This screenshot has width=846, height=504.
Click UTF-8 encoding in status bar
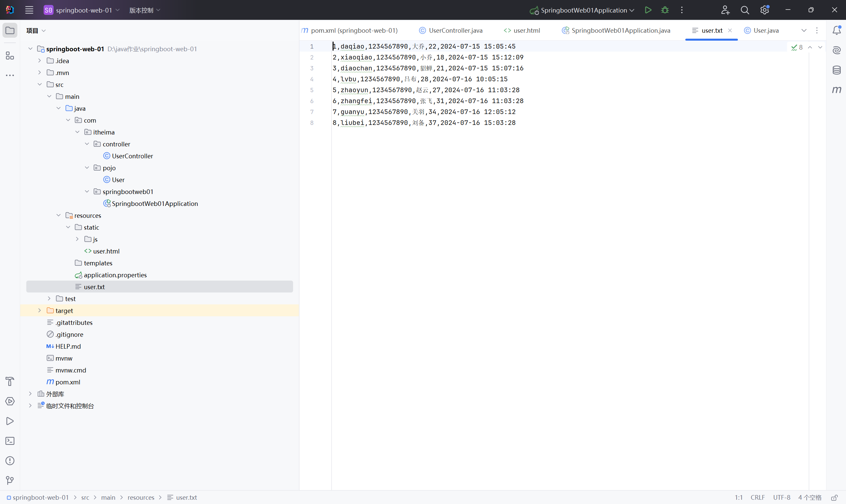(782, 497)
